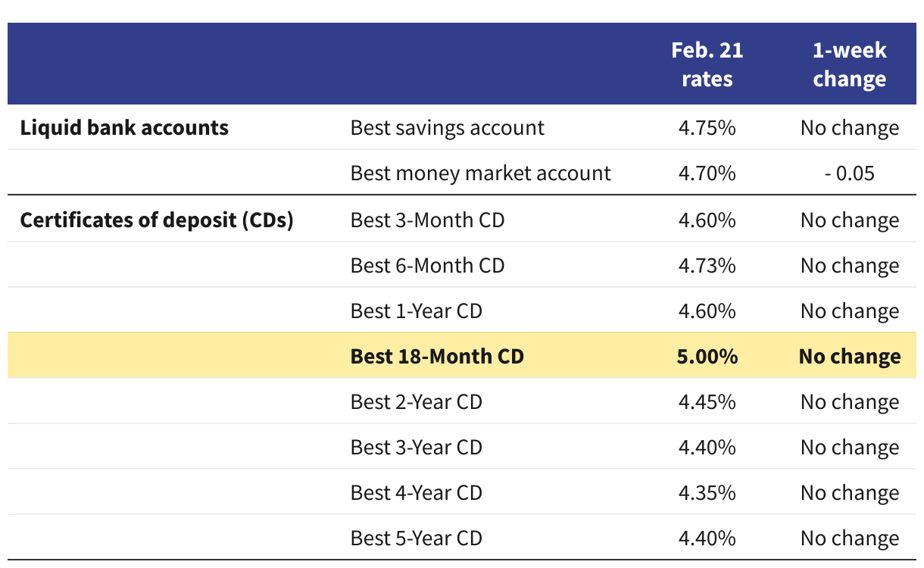This screenshot has height=568, width=924.
Task: Click the Best 3-Year CD label
Action: click(416, 448)
